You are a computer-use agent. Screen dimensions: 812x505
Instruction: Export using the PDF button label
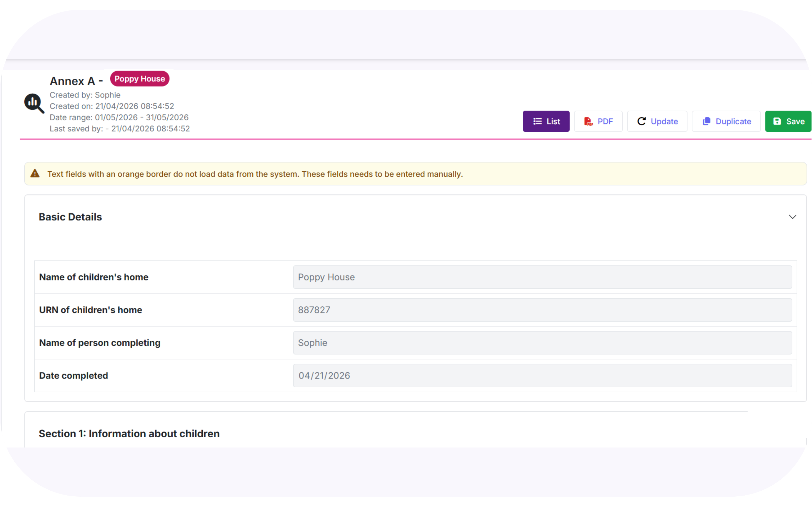tap(605, 121)
